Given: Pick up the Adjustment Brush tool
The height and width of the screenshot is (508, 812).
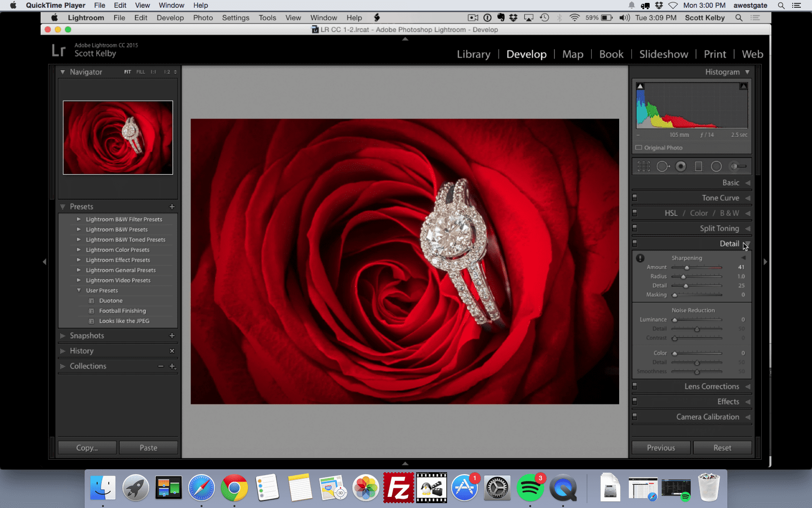Looking at the screenshot, I should [x=734, y=166].
